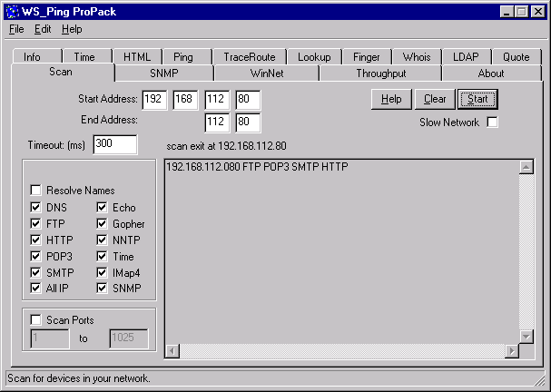Open the Help menu
This screenshot has height=392, width=551.
pyautogui.click(x=72, y=29)
